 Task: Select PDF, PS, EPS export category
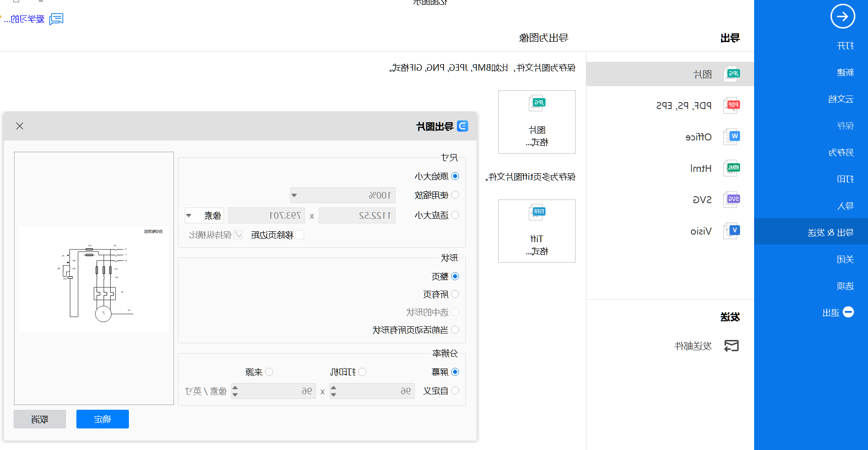point(670,105)
